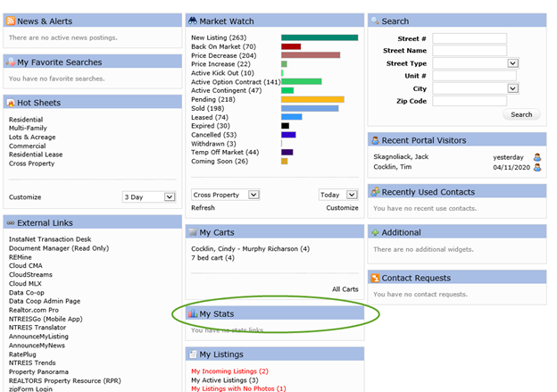Click the My Favorite Searches panel icon
Screen dimensions: 557x392
[10, 62]
